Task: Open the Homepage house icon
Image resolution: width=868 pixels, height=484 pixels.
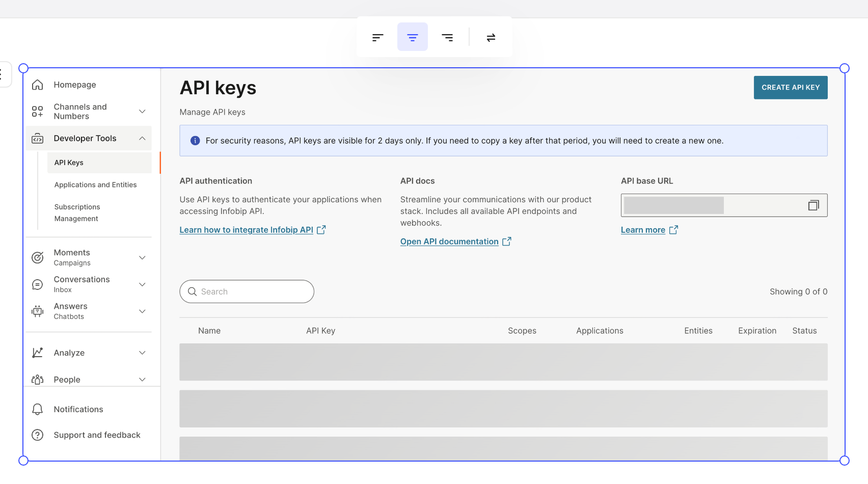Action: (38, 85)
